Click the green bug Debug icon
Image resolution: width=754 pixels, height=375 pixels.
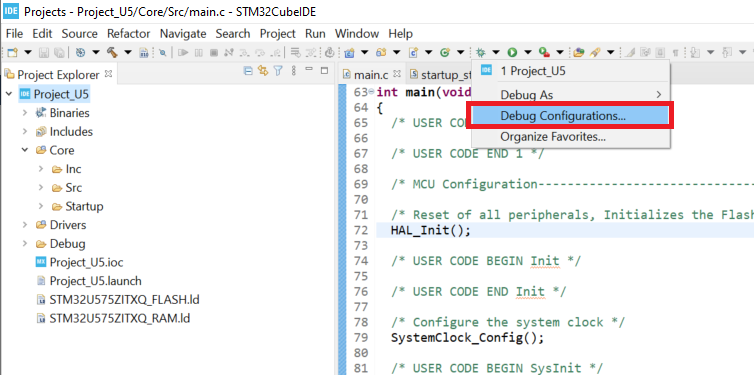point(480,52)
